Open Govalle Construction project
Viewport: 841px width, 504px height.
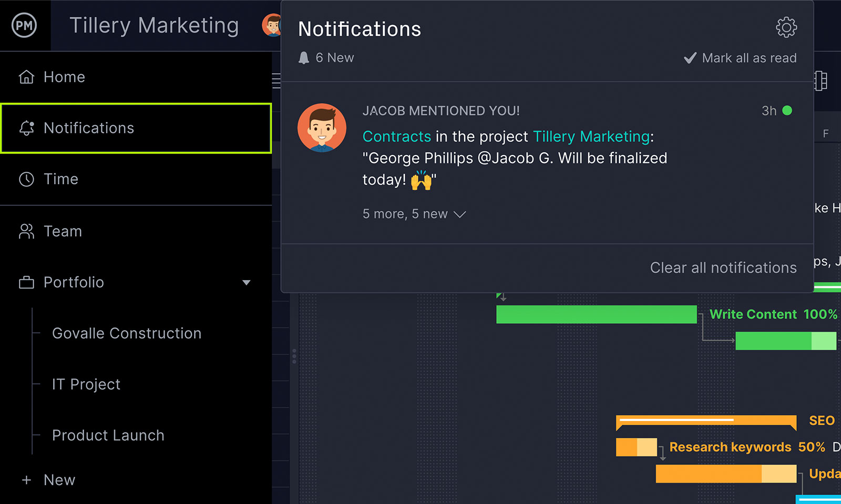[x=126, y=333]
